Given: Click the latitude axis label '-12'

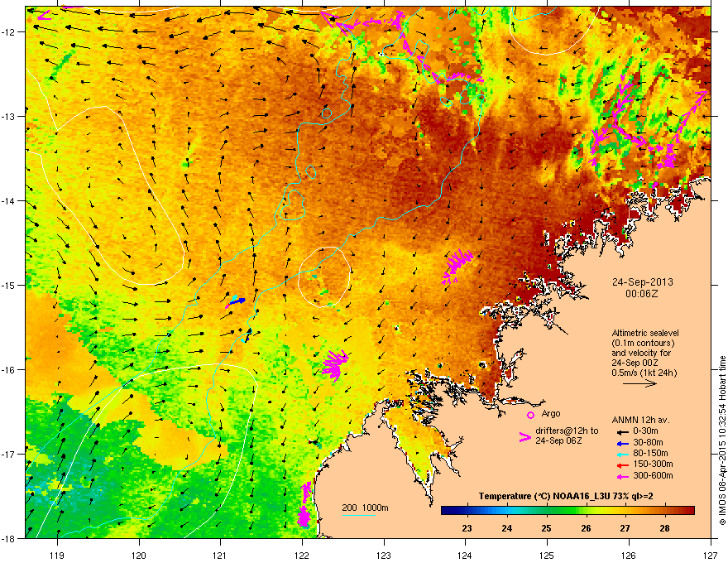Looking at the screenshot, I should pyautogui.click(x=9, y=32).
